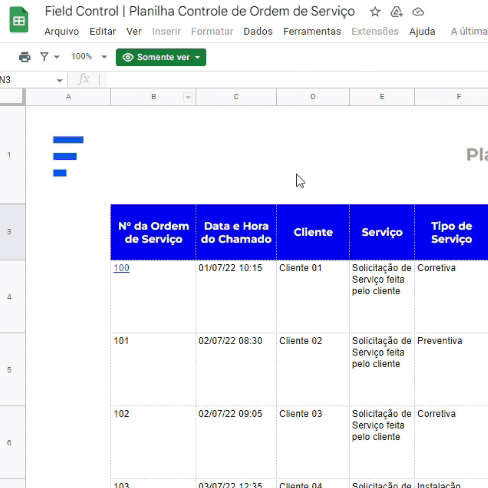Open the Arquivo menu
488x488 pixels.
point(62,31)
